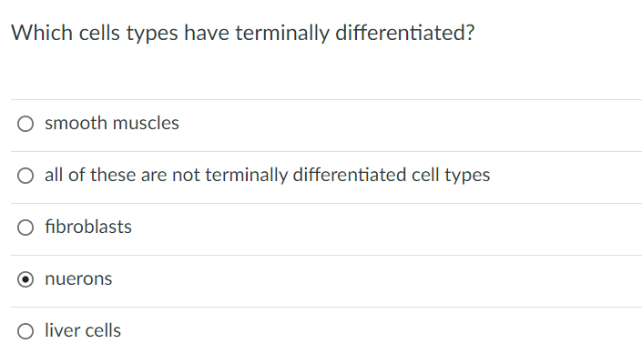The image size is (642, 364).
Task: Click the question text about terminally differentiated cells
Action: [243, 33]
